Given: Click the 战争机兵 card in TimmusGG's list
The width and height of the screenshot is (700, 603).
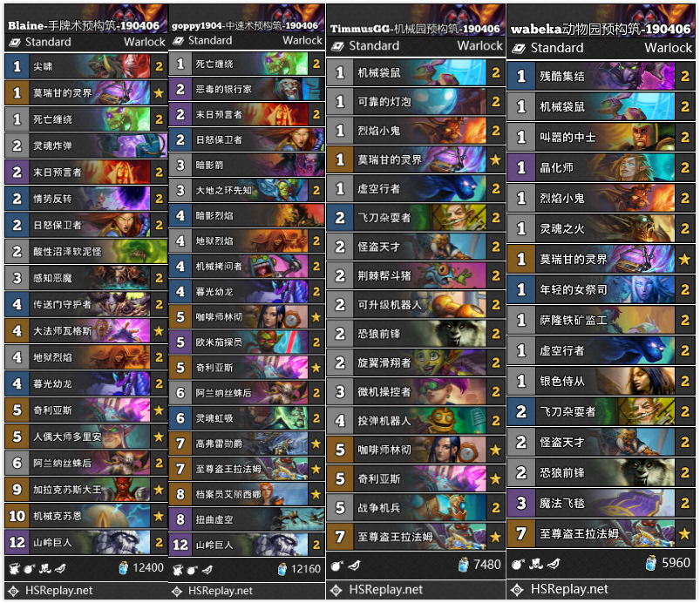Looking at the screenshot, I should coord(416,508).
